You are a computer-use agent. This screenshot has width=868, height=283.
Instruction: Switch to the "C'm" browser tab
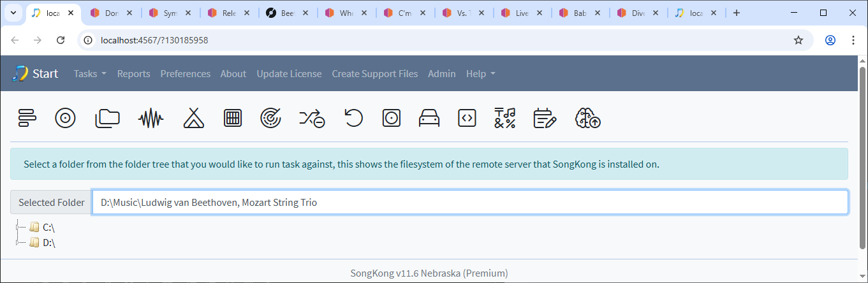(406, 13)
